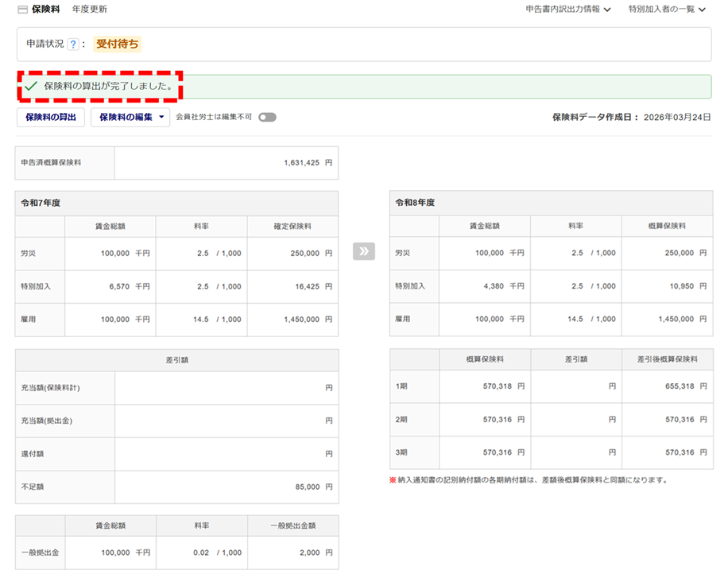Click the 令和8年度 table header
Screen dimensions: 728x578
pyautogui.click(x=416, y=204)
